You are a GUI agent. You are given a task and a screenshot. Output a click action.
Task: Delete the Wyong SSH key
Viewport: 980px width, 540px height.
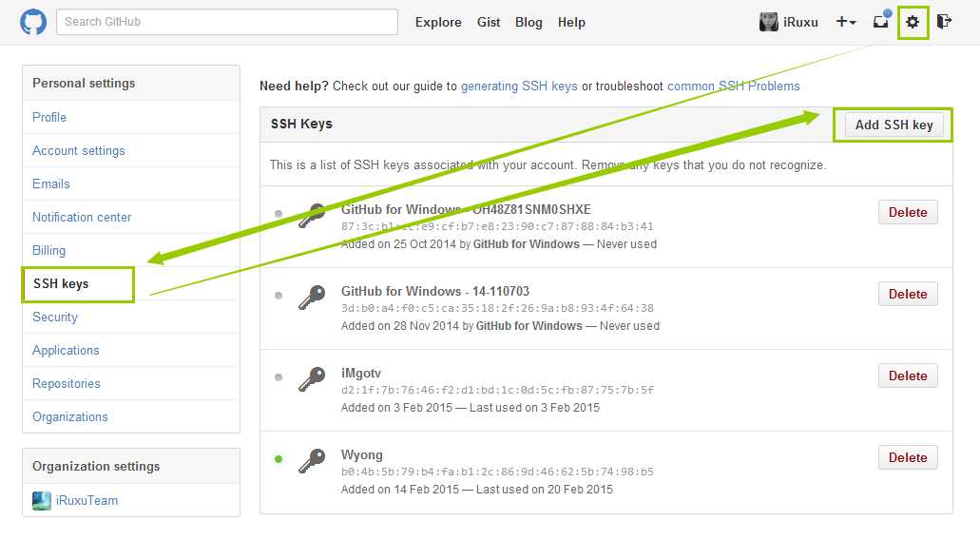point(908,458)
